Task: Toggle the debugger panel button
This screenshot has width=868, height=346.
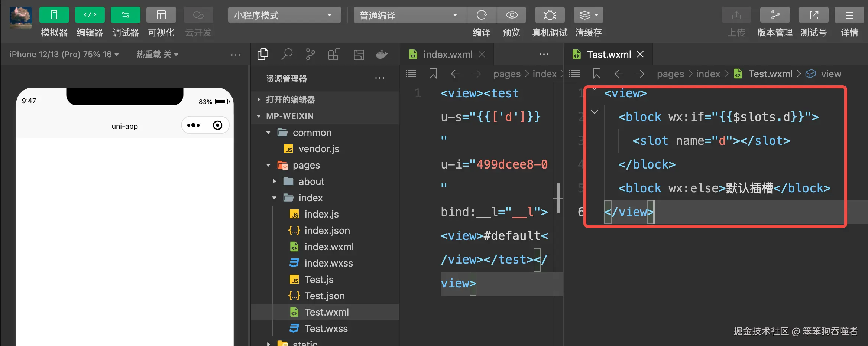Action: (x=126, y=15)
